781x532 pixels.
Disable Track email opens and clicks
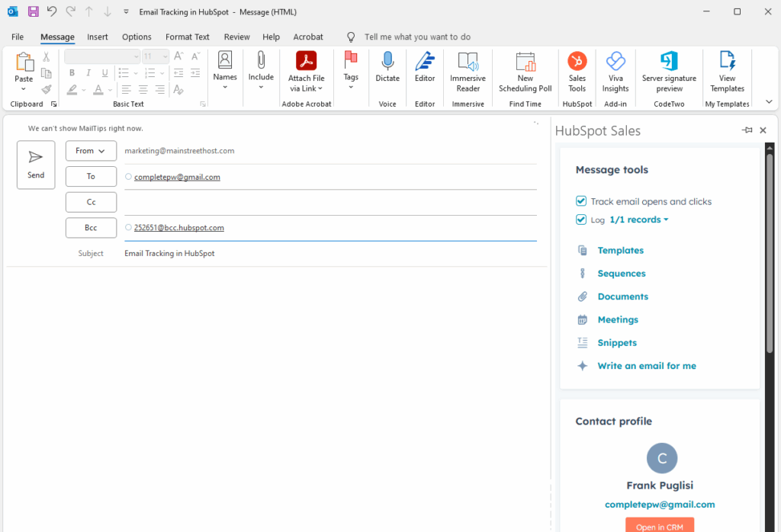pos(580,201)
